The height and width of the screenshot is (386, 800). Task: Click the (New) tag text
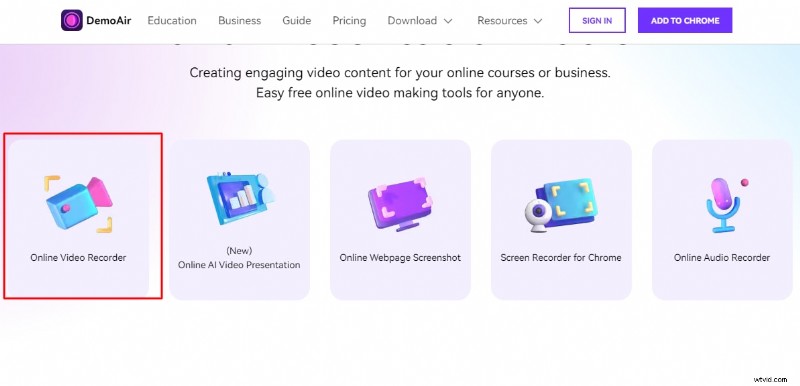pyautogui.click(x=239, y=251)
